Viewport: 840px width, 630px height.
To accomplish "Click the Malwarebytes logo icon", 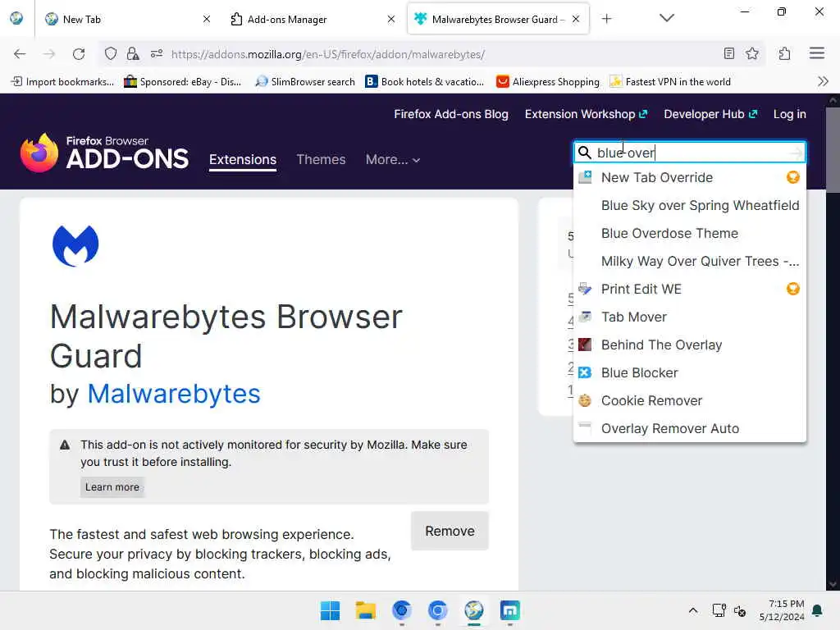I will pyautogui.click(x=75, y=246).
